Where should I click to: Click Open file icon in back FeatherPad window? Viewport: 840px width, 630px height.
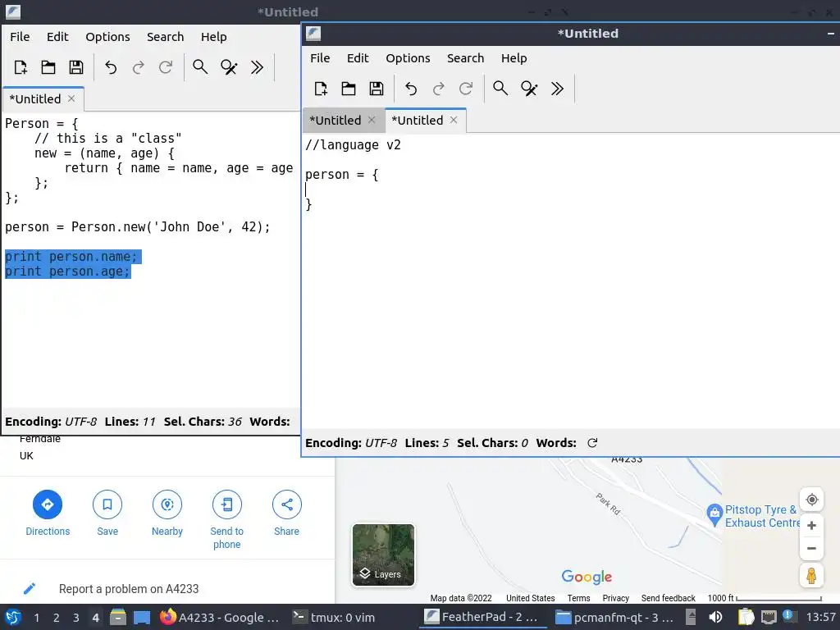pos(48,67)
